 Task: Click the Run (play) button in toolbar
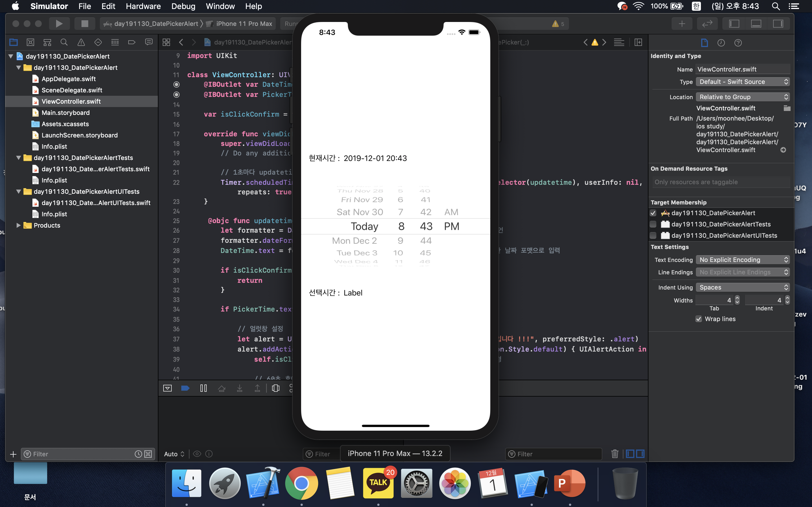(59, 23)
